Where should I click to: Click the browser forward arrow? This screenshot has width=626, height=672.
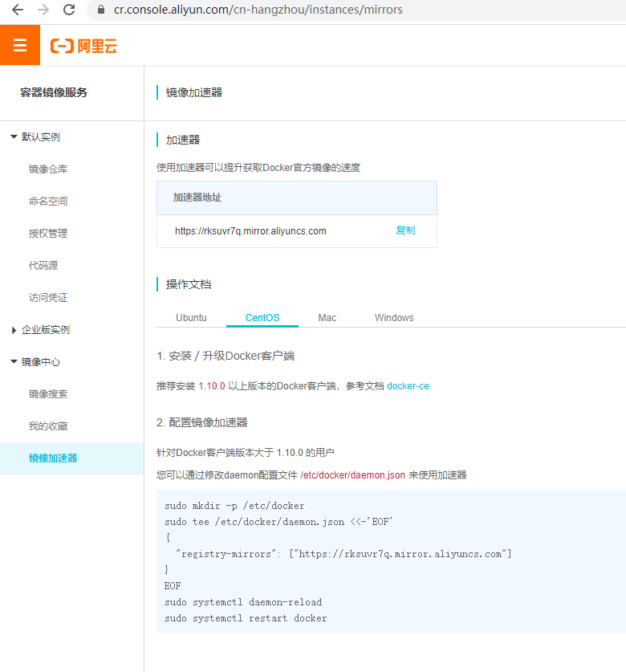pos(43,10)
